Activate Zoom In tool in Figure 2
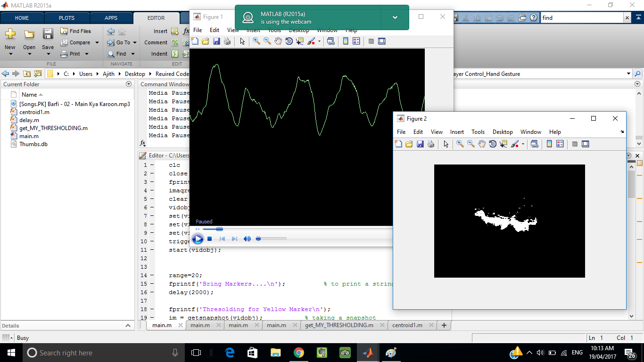Screen dimensions: 644x362 (x=460, y=144)
